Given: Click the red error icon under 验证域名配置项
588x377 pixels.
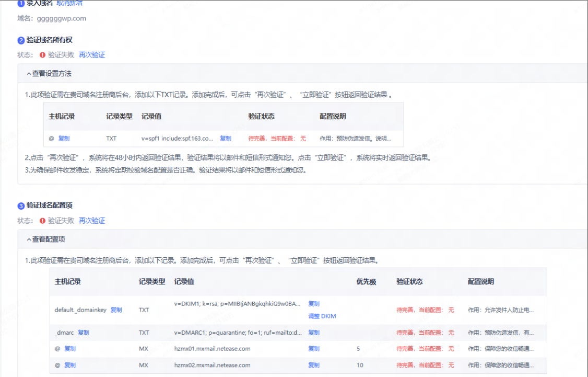Looking at the screenshot, I should coord(42,221).
